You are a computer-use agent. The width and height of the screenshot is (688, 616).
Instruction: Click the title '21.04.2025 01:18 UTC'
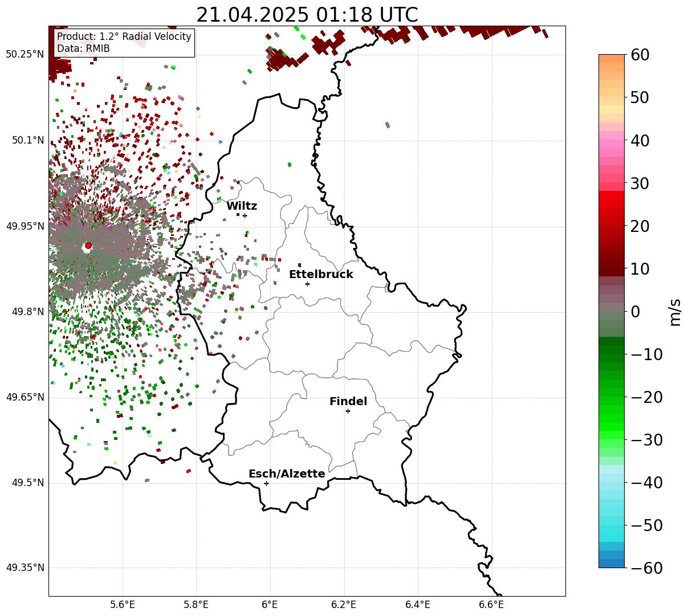point(307,14)
